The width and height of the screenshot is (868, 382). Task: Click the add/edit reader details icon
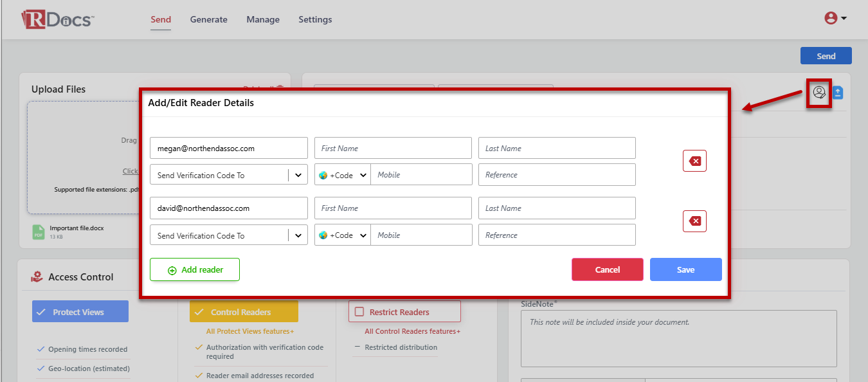[818, 93]
